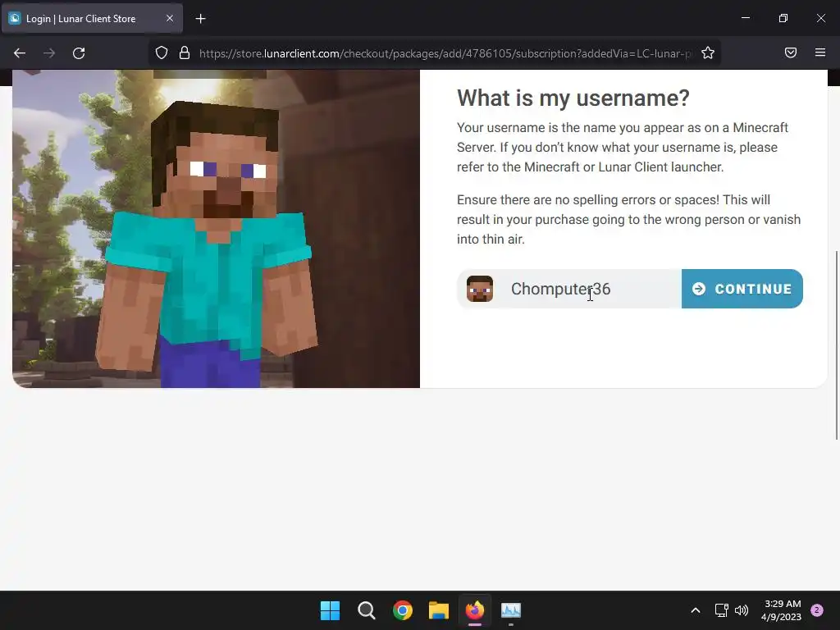Screen dimensions: 840x630
Task: Click the "What is my username?" heading
Action: (x=573, y=98)
